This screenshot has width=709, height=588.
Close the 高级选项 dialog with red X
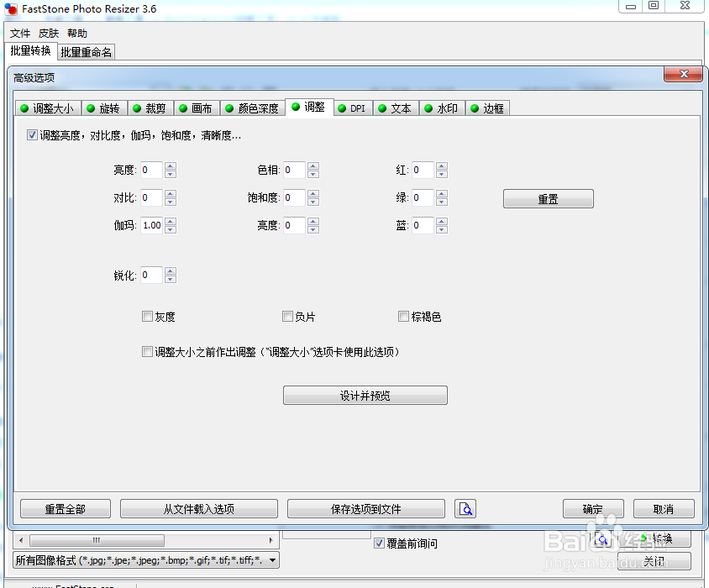click(684, 74)
